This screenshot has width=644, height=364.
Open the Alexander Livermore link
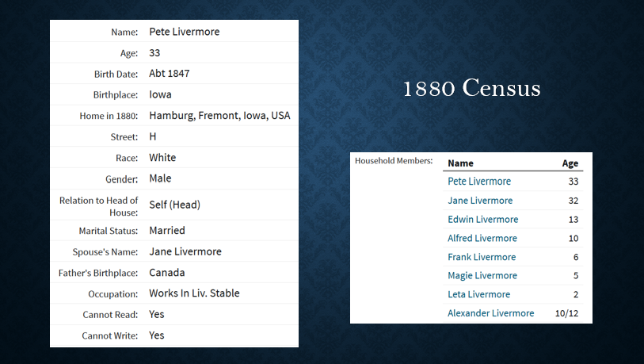[490, 313]
